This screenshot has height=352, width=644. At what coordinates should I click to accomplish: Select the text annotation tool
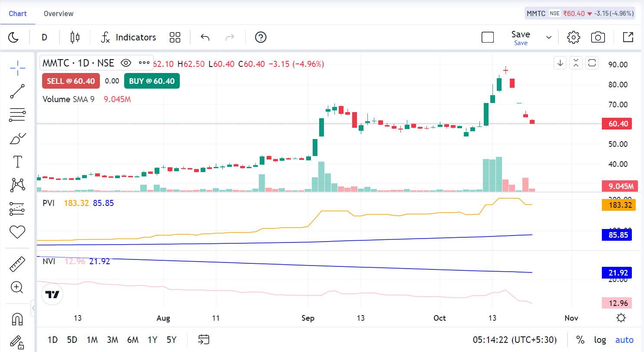point(17,162)
